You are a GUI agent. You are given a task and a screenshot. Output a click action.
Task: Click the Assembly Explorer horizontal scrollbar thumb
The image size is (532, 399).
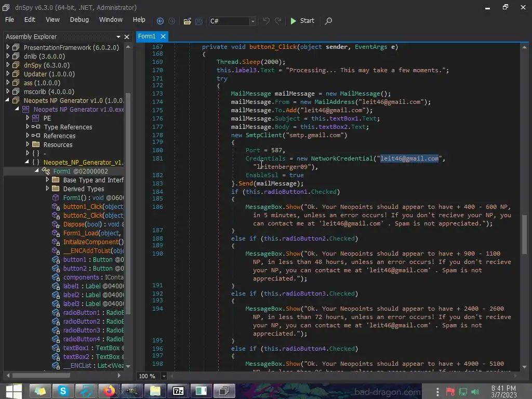coord(42,375)
